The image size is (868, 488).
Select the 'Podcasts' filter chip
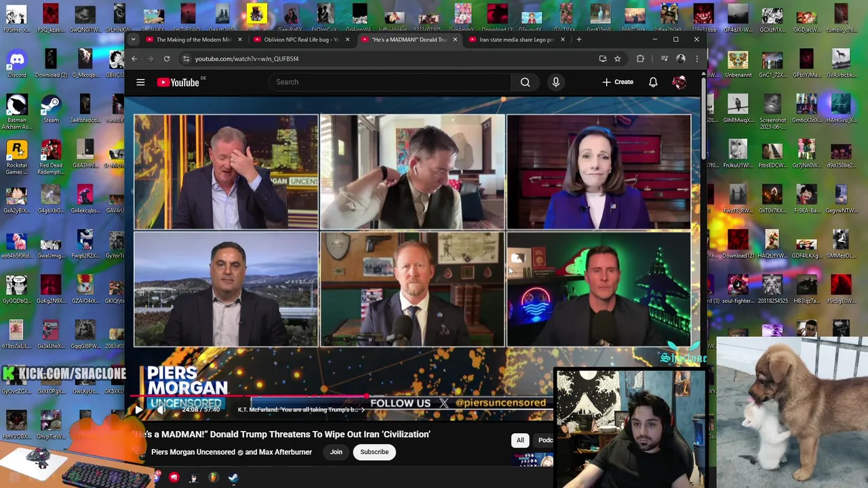tap(545, 441)
